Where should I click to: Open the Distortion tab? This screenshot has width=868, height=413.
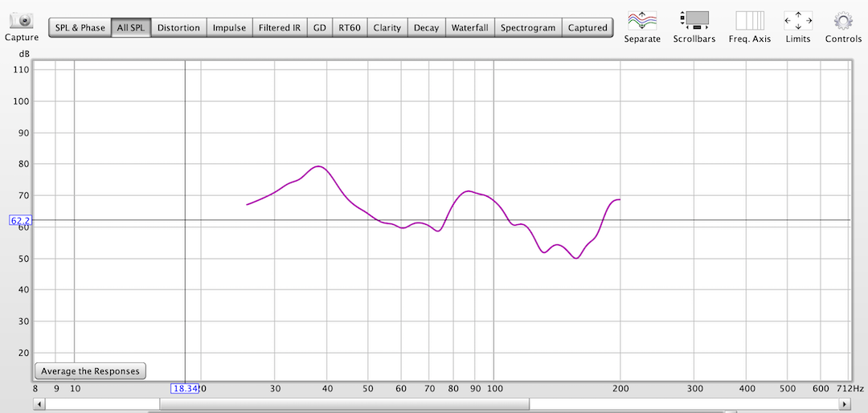pyautogui.click(x=178, y=27)
